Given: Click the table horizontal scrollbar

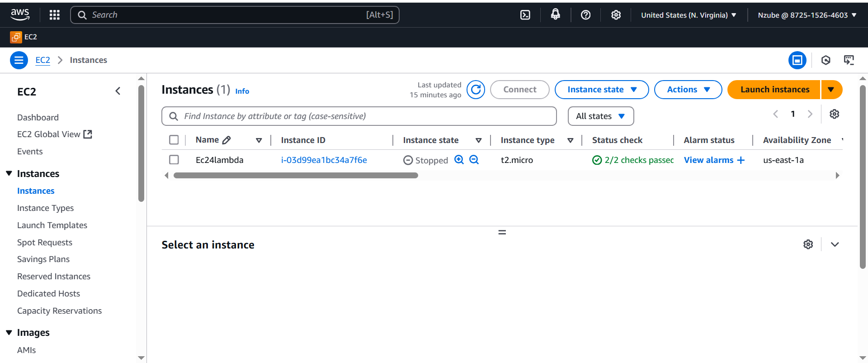Looking at the screenshot, I should click(296, 176).
